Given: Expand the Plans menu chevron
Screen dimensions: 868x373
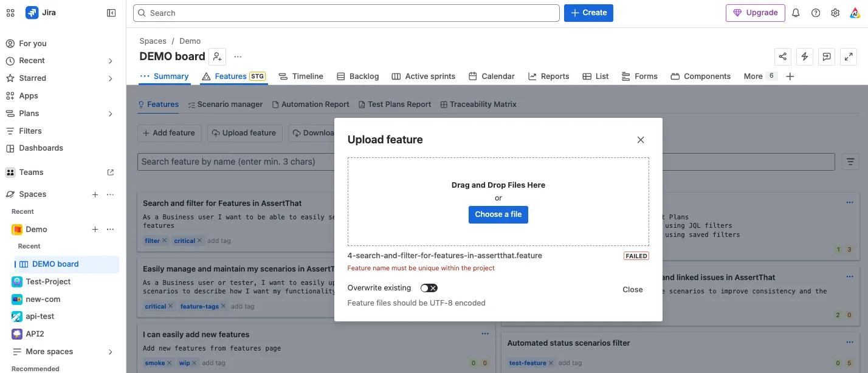Looking at the screenshot, I should (110, 114).
